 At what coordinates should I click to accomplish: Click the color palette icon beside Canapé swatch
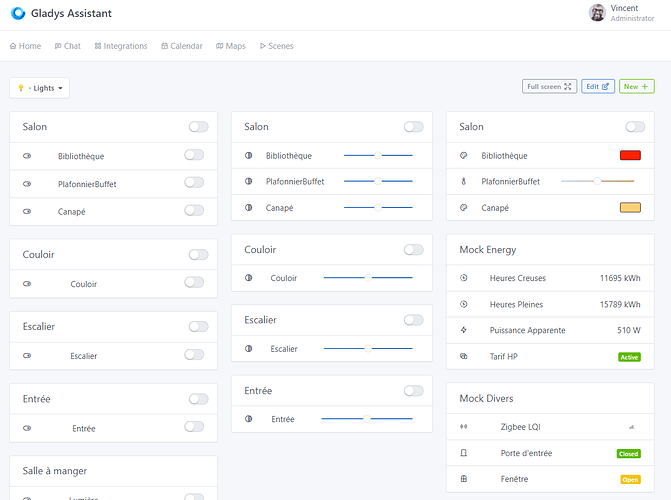(x=463, y=207)
